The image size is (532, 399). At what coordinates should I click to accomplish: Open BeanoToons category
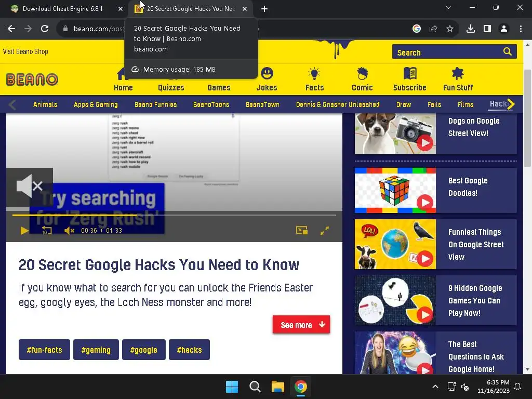(211, 104)
